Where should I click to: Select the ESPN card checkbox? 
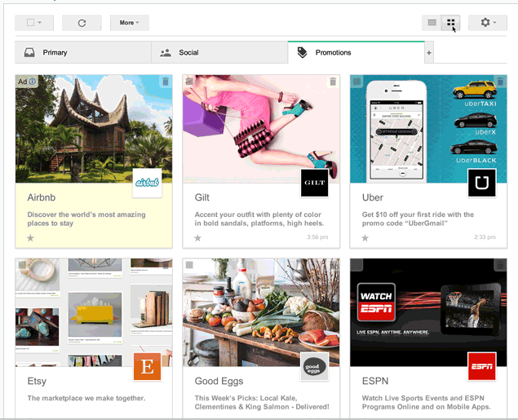click(356, 265)
